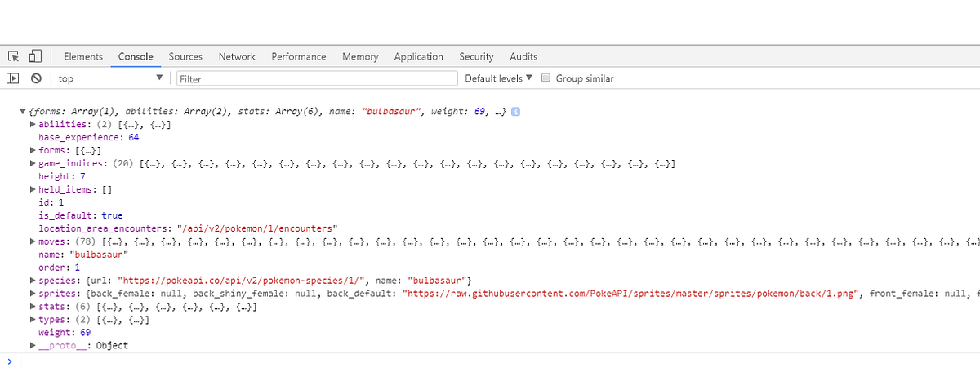Screen dimensions: 980x372
Task: Switch to the Audits tab
Action: click(523, 56)
